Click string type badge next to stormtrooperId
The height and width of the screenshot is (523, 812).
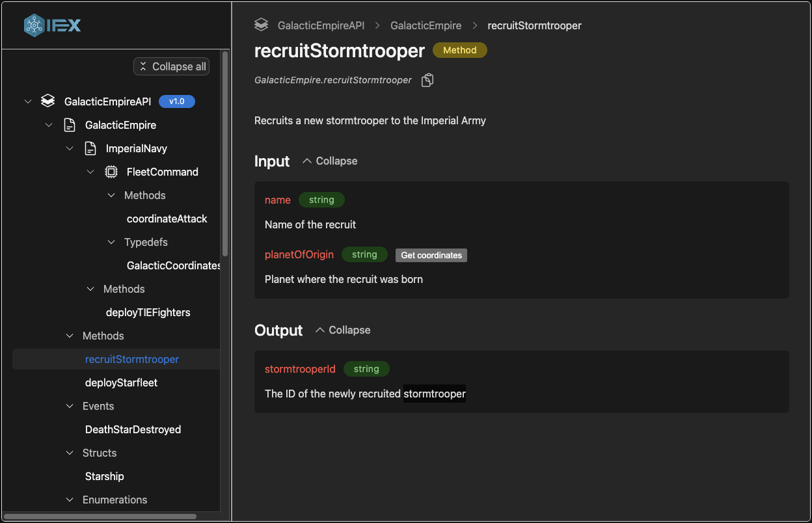pos(366,369)
